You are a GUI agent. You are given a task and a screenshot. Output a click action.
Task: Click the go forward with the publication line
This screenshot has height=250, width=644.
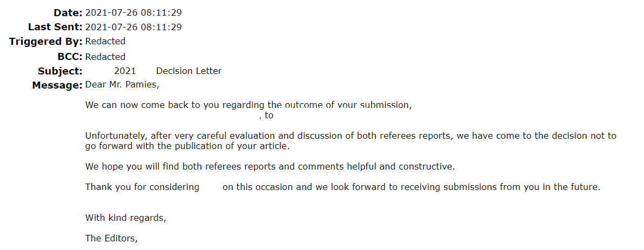pyautogui.click(x=187, y=146)
